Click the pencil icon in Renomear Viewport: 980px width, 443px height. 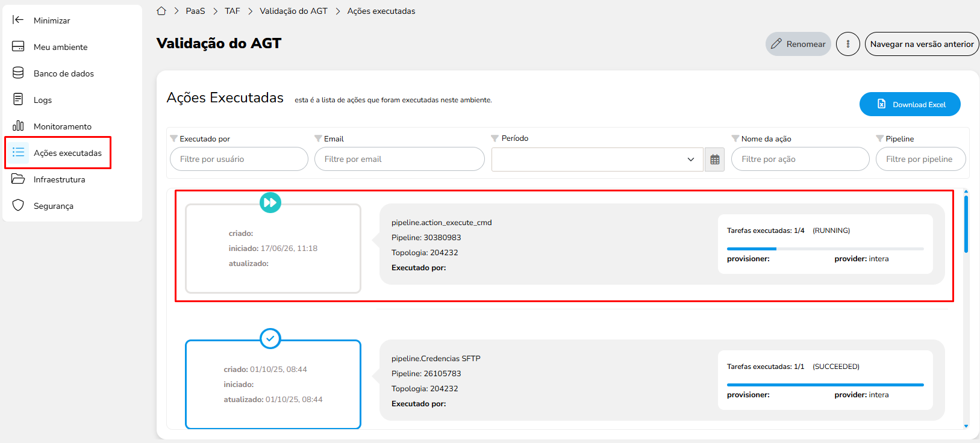coord(776,44)
